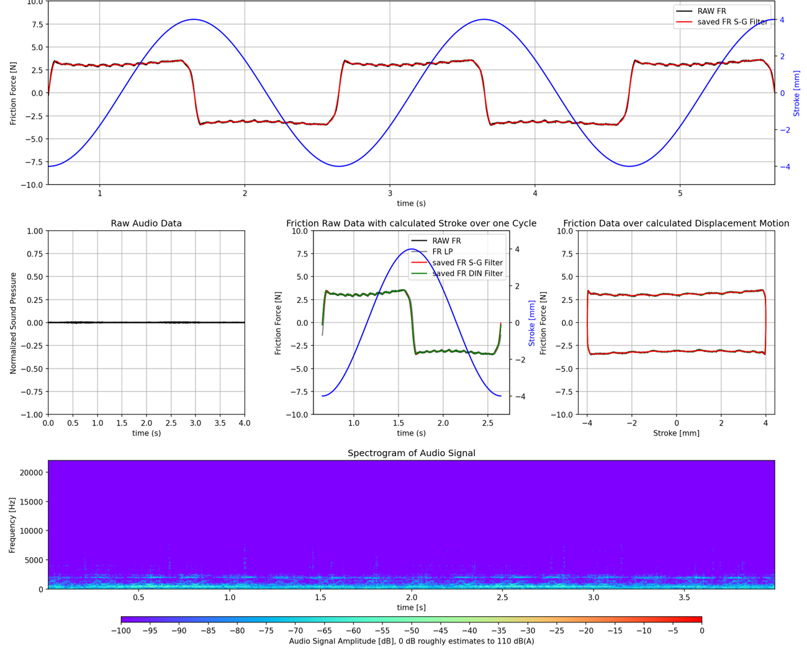The image size is (807, 672).
Task: Select title "Friction Raw Data with calculated Stroke over one Cycle"
Action: click(x=411, y=223)
